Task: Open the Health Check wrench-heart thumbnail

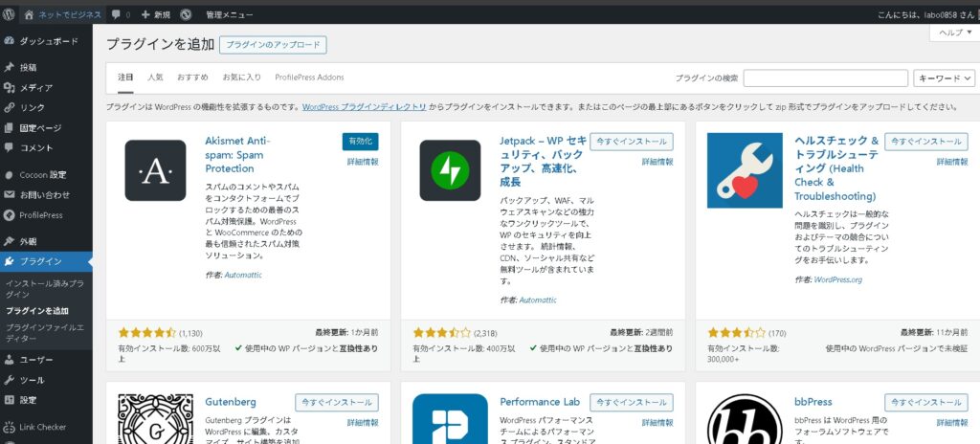Action: pos(745,170)
